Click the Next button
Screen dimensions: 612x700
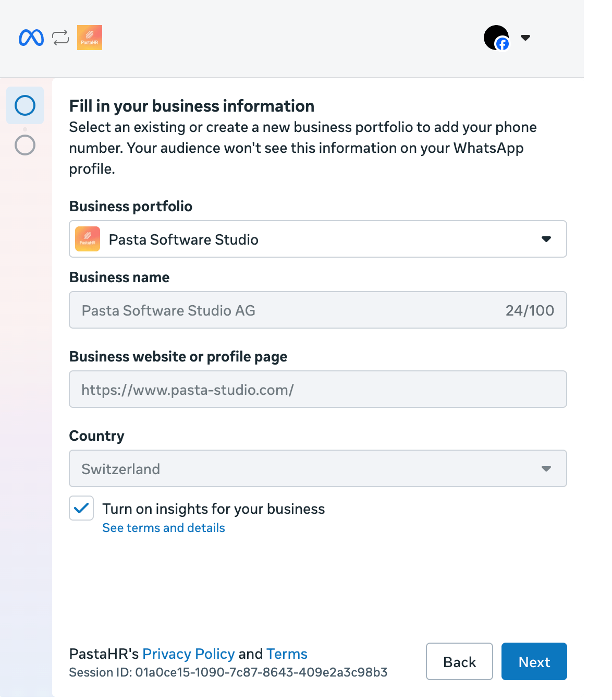534,661
